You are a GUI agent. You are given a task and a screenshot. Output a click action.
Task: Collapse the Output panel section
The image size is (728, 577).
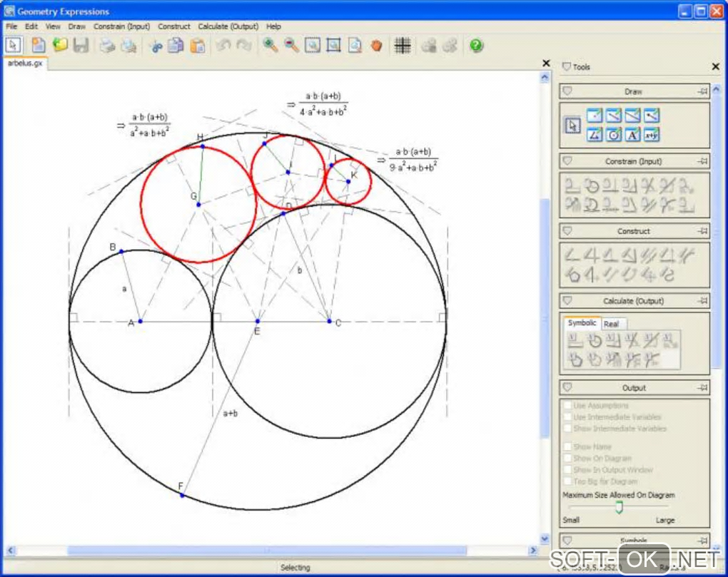pos(567,388)
